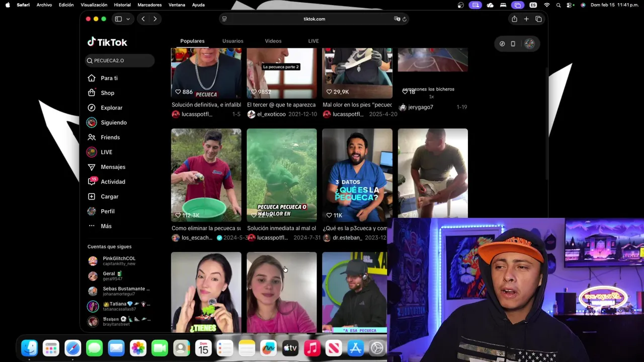
Task: Open Control Center in menu bar
Action: pos(570,5)
